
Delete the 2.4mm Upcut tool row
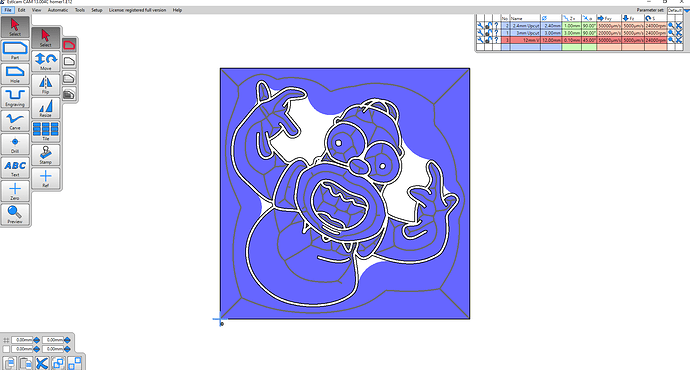679,26
